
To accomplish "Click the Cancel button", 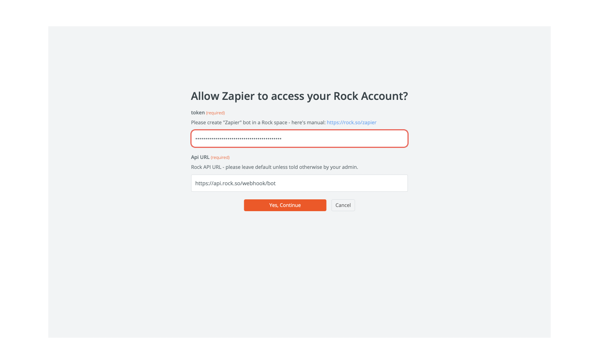I will coord(343,205).
